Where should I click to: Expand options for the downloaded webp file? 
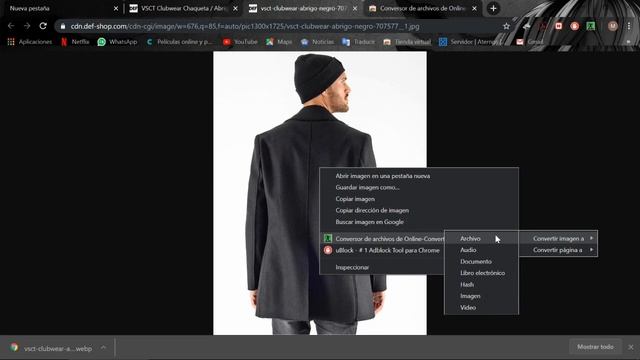click(x=104, y=348)
